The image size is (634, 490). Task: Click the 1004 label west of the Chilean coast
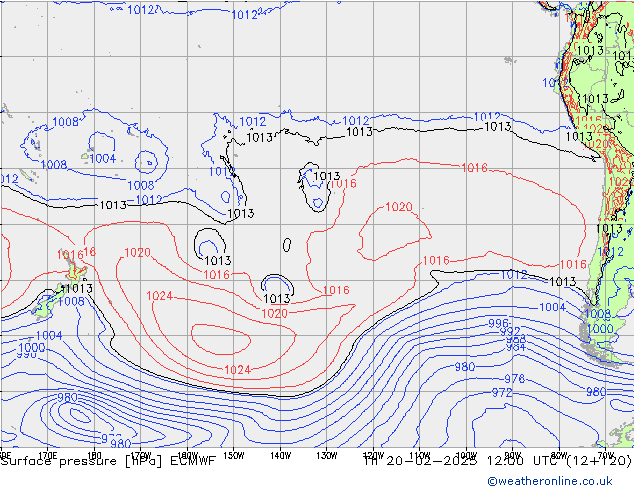[x=552, y=307]
